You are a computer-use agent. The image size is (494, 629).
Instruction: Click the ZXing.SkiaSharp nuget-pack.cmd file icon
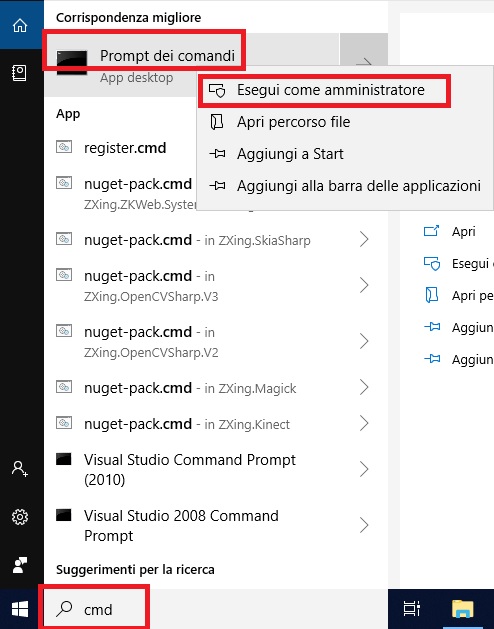click(x=64, y=239)
